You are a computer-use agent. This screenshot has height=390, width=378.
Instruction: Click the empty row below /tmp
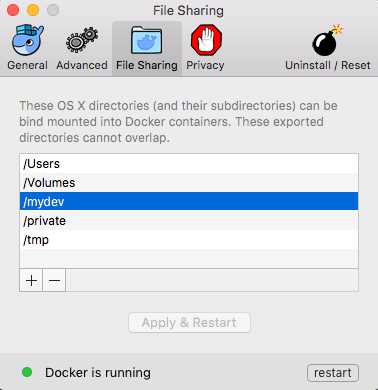189,258
